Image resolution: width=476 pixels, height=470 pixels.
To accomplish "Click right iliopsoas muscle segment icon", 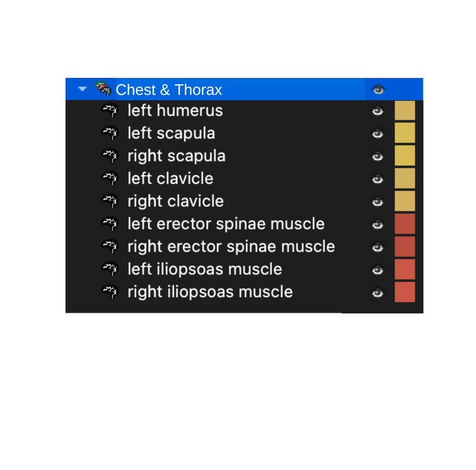I will (x=110, y=292).
